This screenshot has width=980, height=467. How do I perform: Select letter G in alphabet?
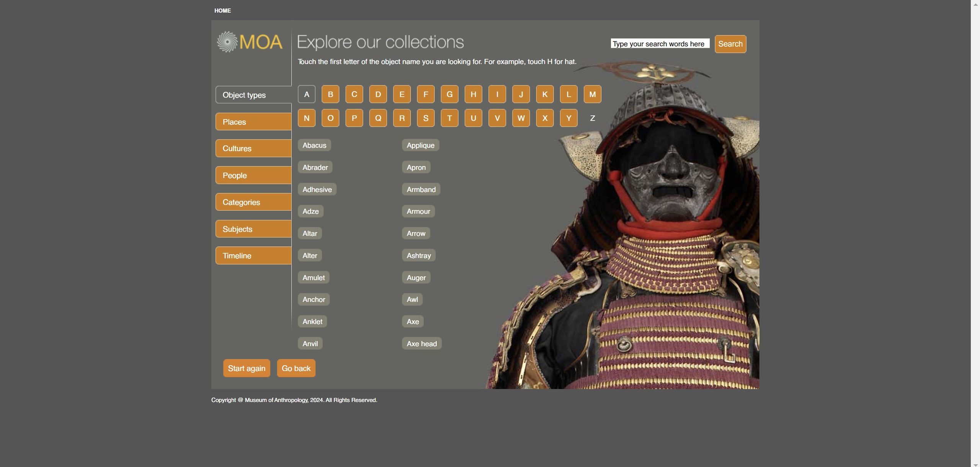coord(449,94)
